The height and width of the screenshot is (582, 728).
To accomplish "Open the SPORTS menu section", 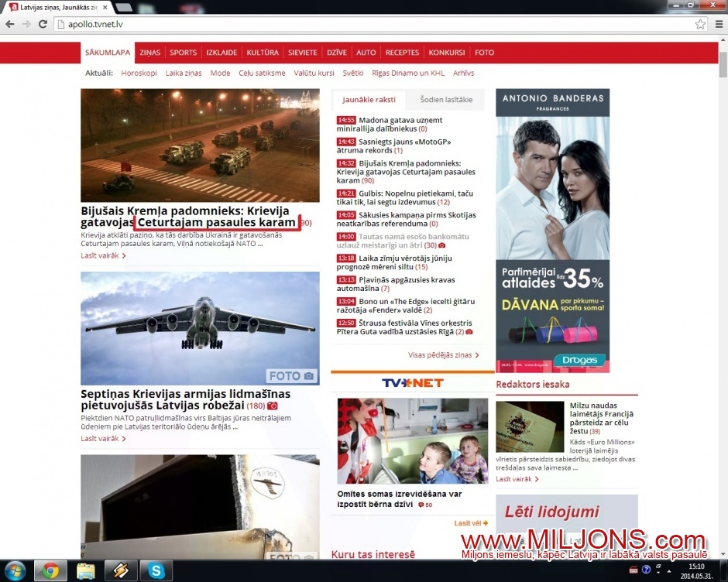I will coord(183,53).
